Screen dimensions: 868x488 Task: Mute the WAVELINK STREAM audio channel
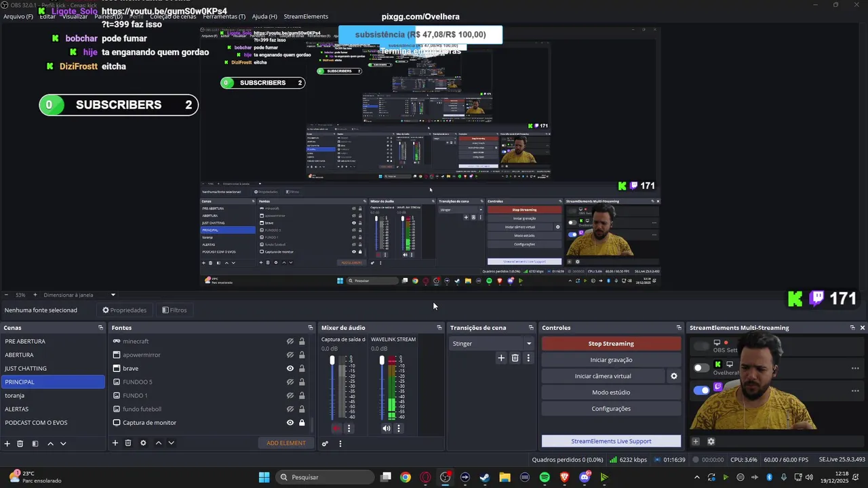click(386, 428)
